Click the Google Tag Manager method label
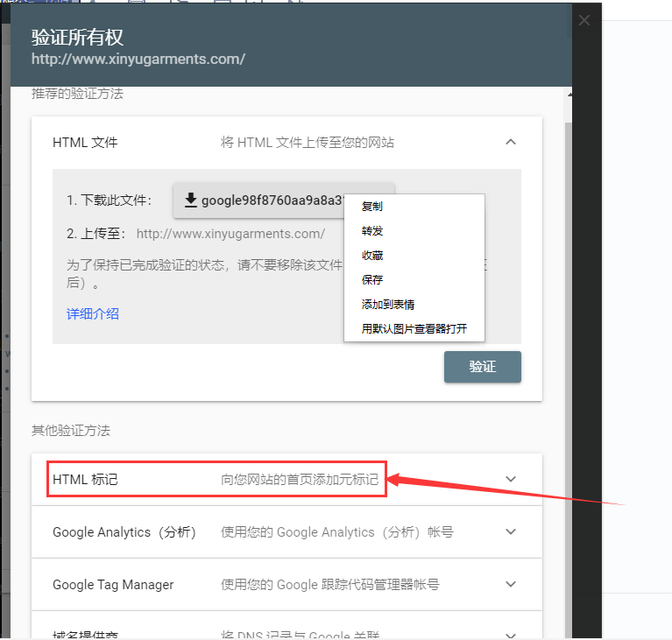This screenshot has width=672, height=640. (x=113, y=584)
